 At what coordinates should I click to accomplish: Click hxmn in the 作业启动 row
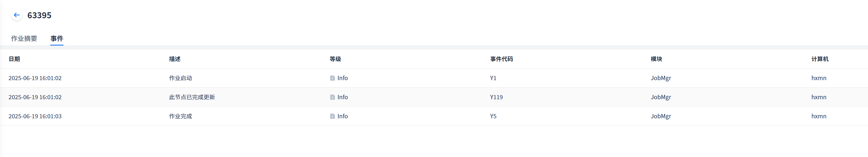point(819,78)
